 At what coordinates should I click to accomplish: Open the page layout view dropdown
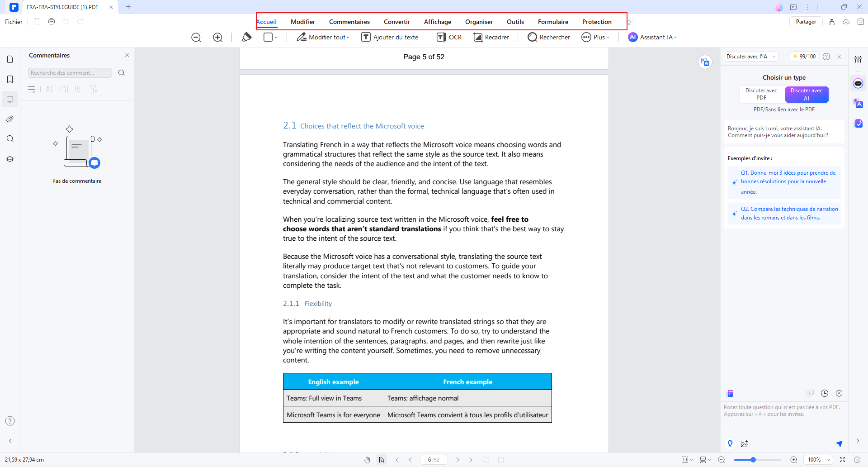click(705, 460)
